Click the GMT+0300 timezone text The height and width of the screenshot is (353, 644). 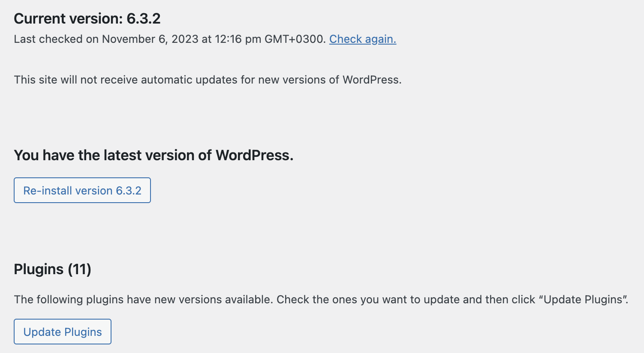[295, 39]
